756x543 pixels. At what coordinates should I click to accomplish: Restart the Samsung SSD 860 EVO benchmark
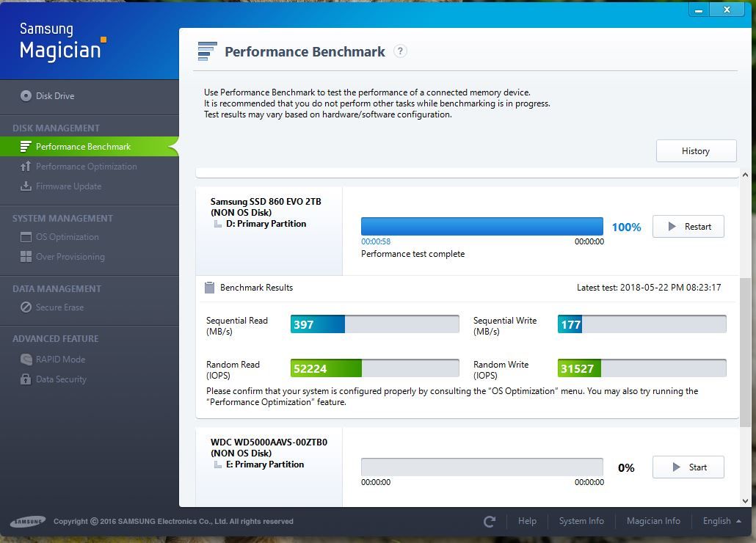coord(688,227)
